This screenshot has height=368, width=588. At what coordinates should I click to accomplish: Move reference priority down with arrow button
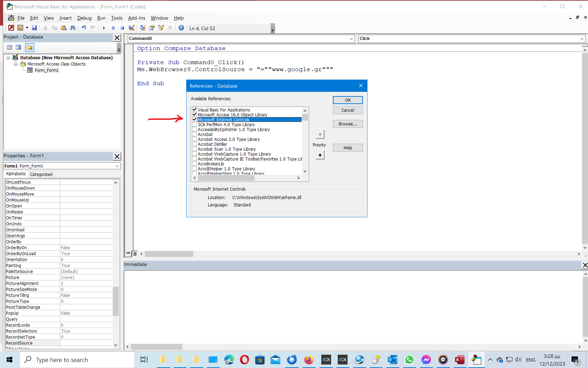tap(320, 155)
